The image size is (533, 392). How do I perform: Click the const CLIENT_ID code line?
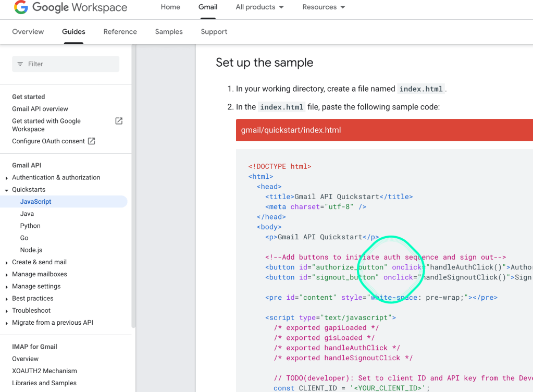[352, 388]
